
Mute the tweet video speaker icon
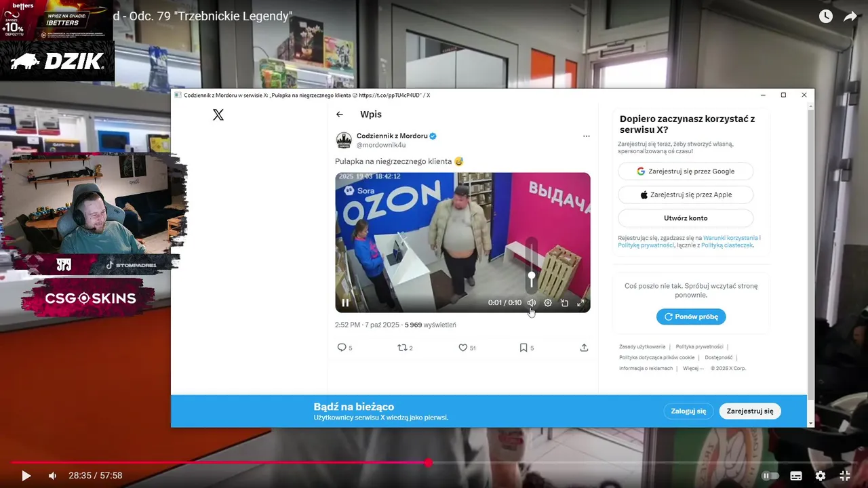[x=532, y=303]
